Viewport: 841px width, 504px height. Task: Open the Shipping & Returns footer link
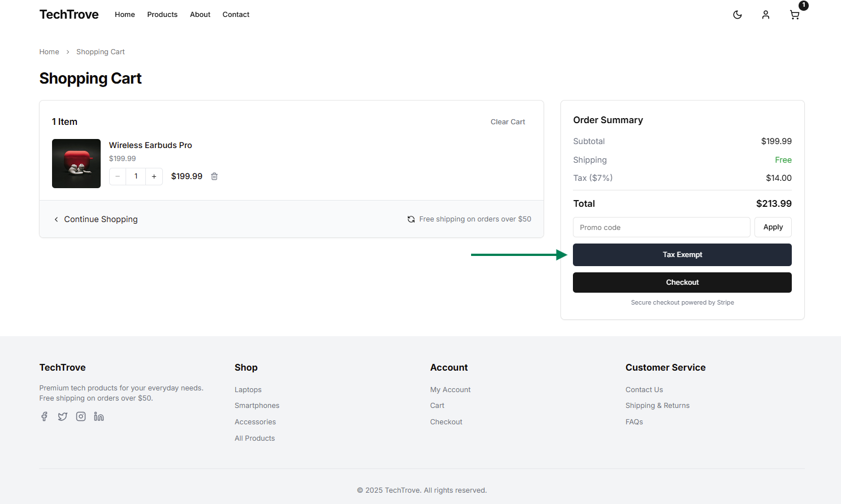click(x=657, y=406)
